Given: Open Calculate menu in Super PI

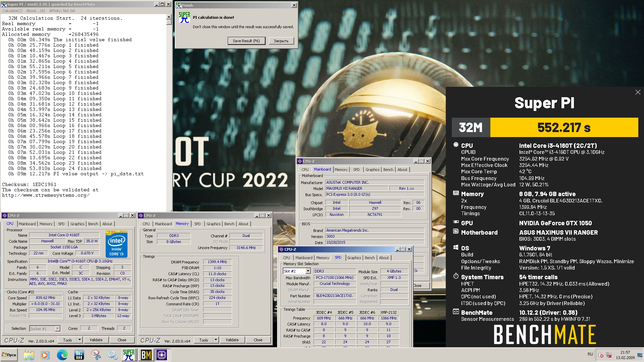Looking at the screenshot, I should click(12, 11).
